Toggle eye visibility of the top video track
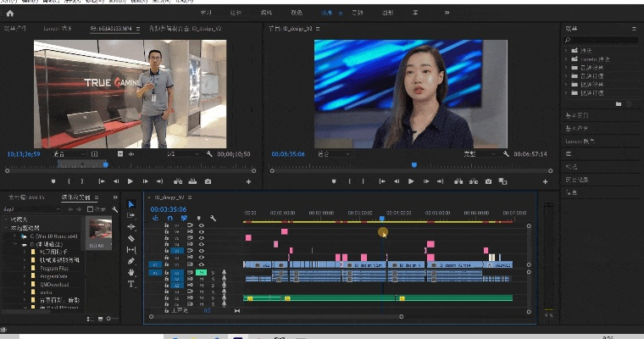644x339 pixels. [202, 224]
